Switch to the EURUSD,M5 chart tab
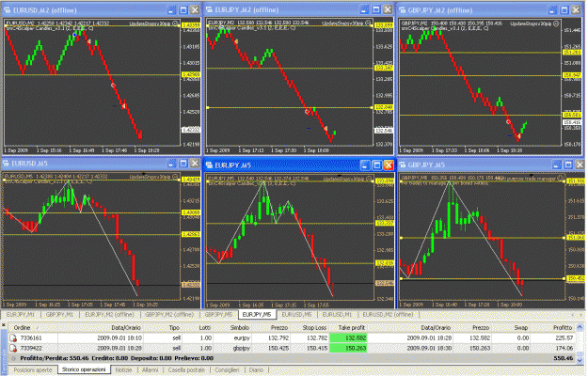588x376 pixels. pos(296,315)
